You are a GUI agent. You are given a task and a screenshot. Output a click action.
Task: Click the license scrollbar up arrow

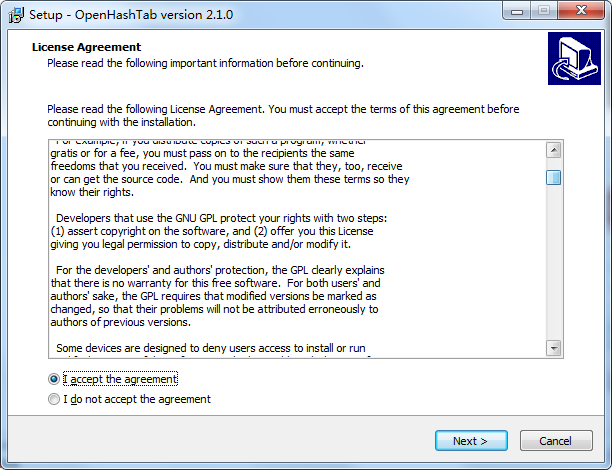553,150
